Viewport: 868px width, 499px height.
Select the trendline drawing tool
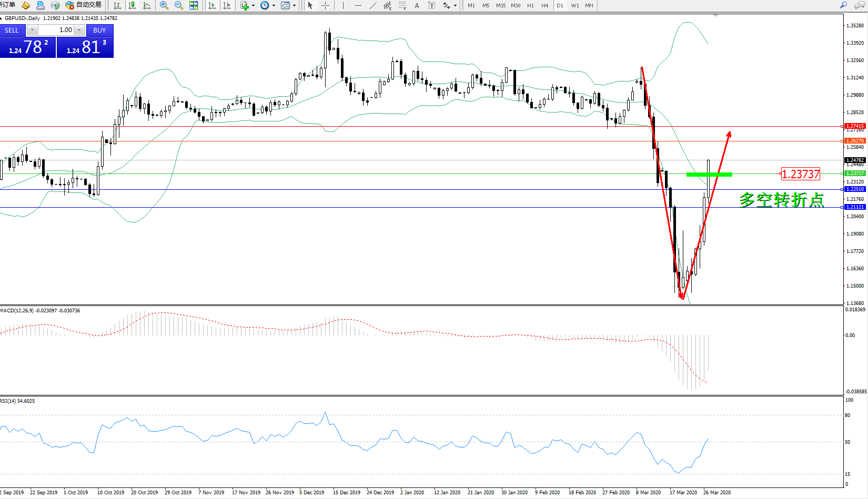(372, 5)
